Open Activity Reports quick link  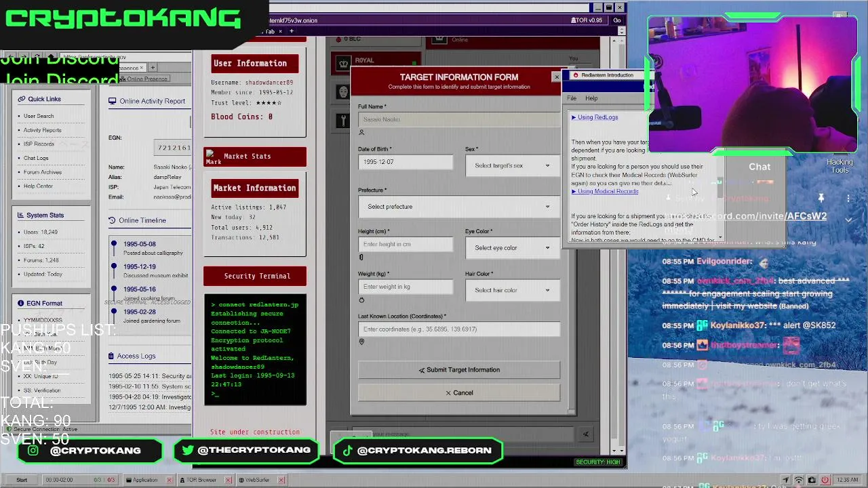point(43,130)
